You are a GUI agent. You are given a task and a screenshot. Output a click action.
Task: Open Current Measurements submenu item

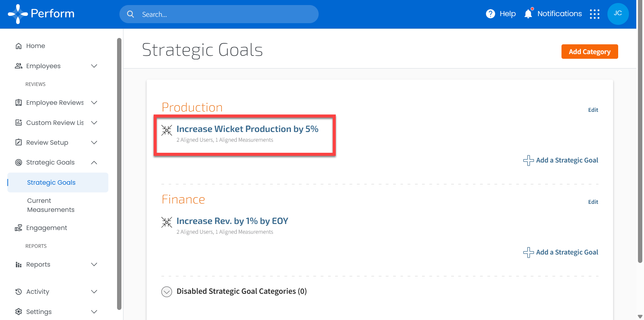pos(51,205)
